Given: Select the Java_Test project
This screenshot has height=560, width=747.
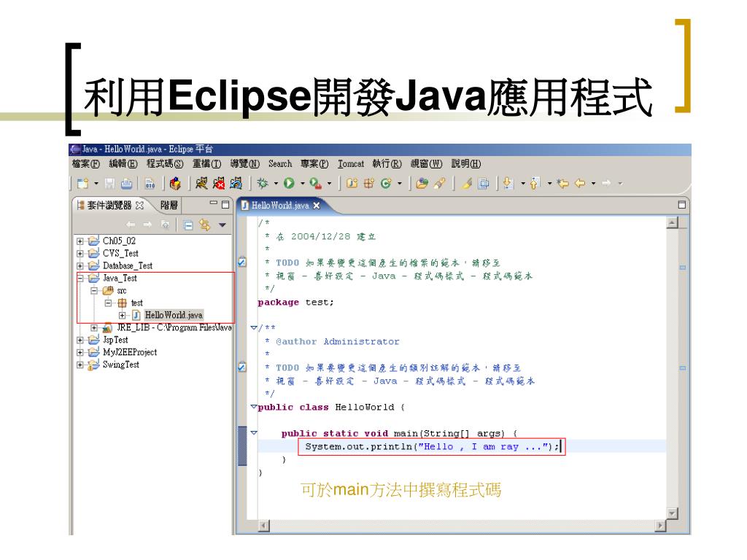Looking at the screenshot, I should coord(120,278).
